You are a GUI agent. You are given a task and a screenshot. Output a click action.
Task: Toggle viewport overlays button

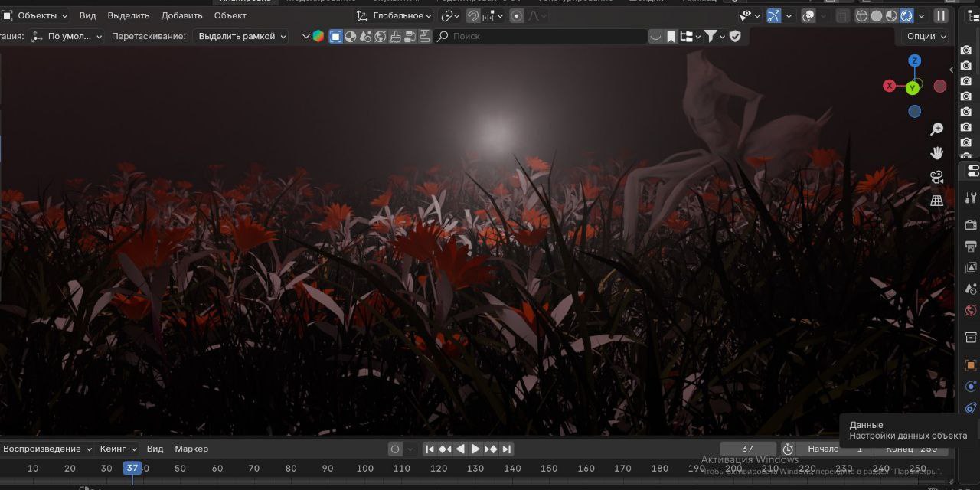(x=808, y=15)
